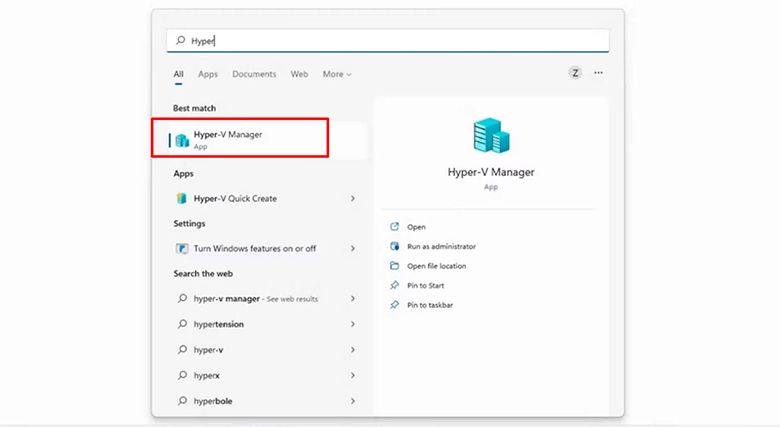
Task: Choose Pin to Start
Action: point(426,285)
